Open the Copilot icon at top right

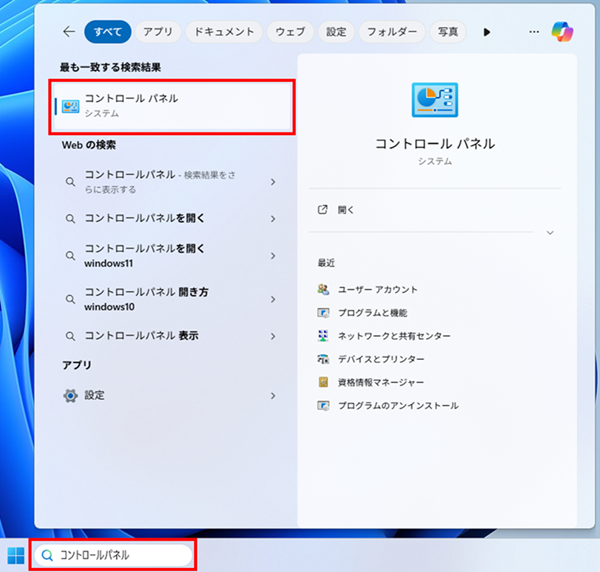[x=563, y=32]
